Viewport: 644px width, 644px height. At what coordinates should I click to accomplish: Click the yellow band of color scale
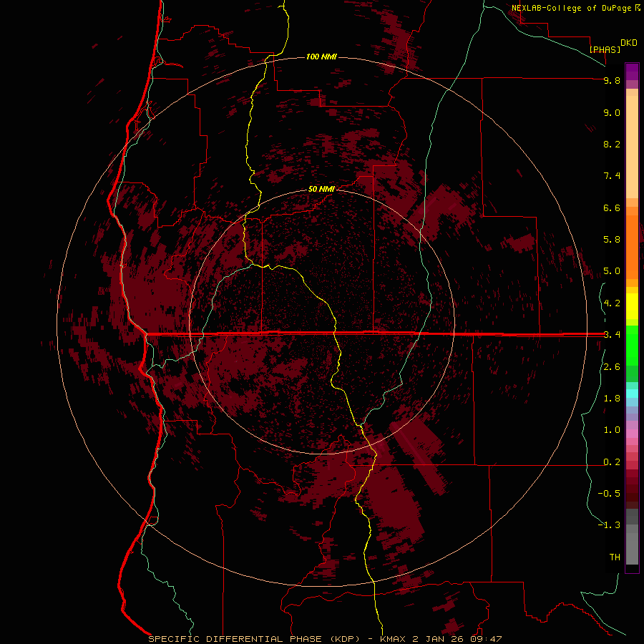point(632,306)
